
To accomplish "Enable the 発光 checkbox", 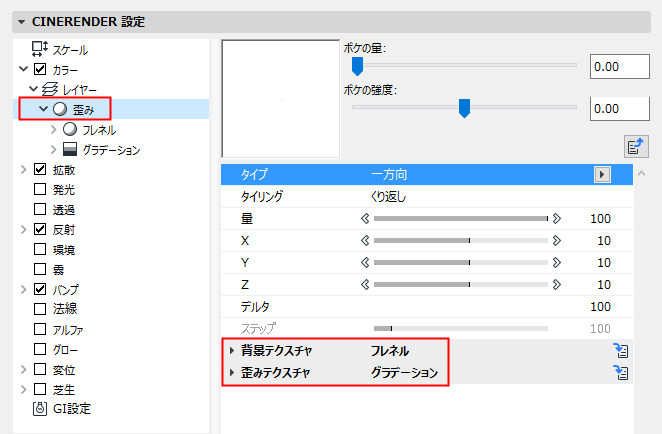I will click(x=40, y=189).
